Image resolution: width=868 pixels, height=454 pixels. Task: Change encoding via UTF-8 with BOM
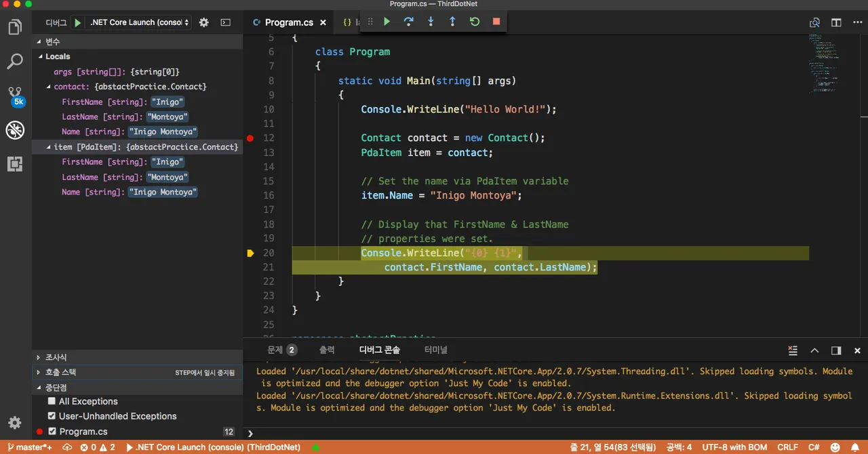[734, 447]
